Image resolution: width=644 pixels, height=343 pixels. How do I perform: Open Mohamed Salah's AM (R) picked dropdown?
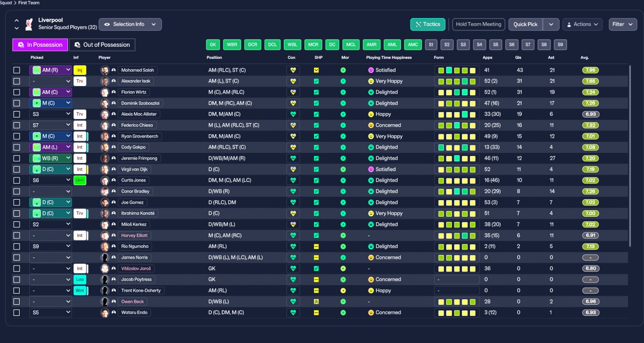[51, 70]
